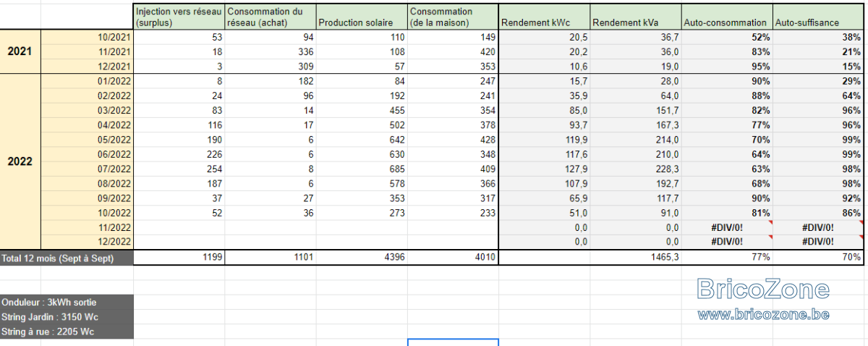The width and height of the screenshot is (868, 346).
Task: Click the '12/2021' month cell
Action: click(88, 66)
